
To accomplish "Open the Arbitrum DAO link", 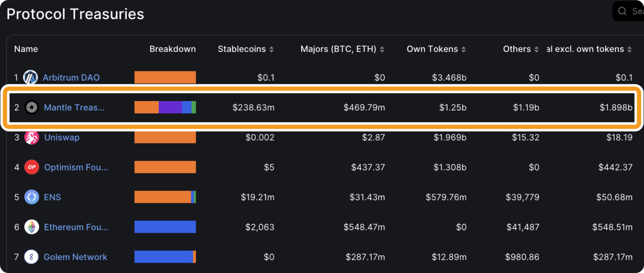I will click(71, 77).
